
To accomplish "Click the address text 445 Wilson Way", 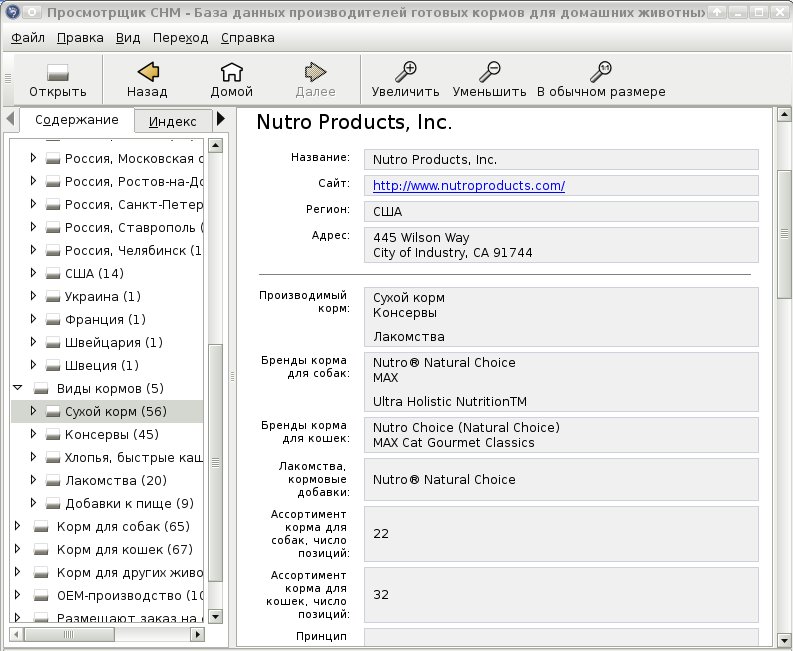I will (421, 238).
